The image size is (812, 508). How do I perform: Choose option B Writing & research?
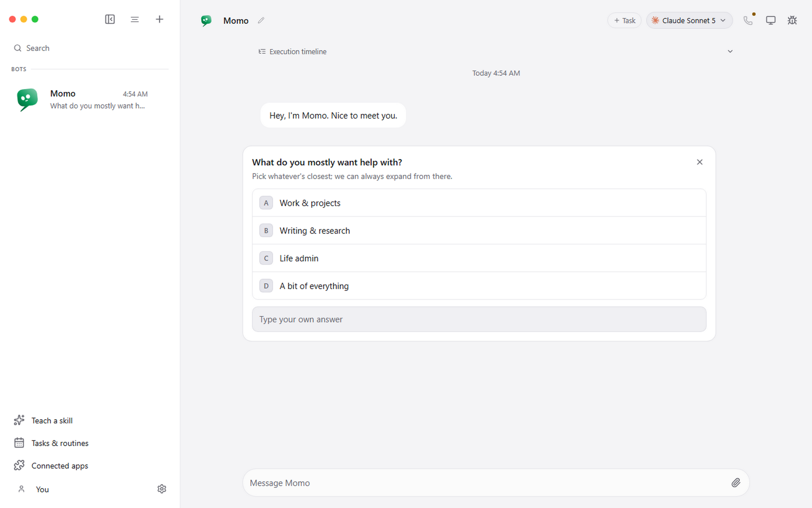click(x=479, y=231)
